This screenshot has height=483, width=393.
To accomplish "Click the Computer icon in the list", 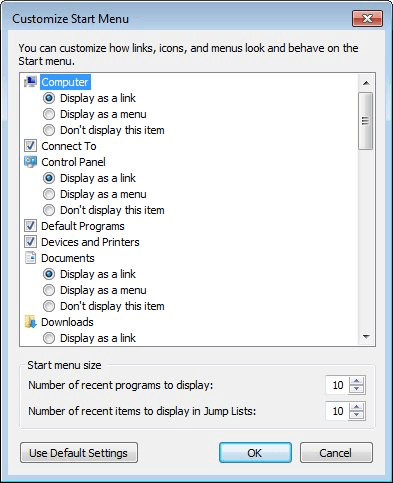I will pyautogui.click(x=30, y=82).
